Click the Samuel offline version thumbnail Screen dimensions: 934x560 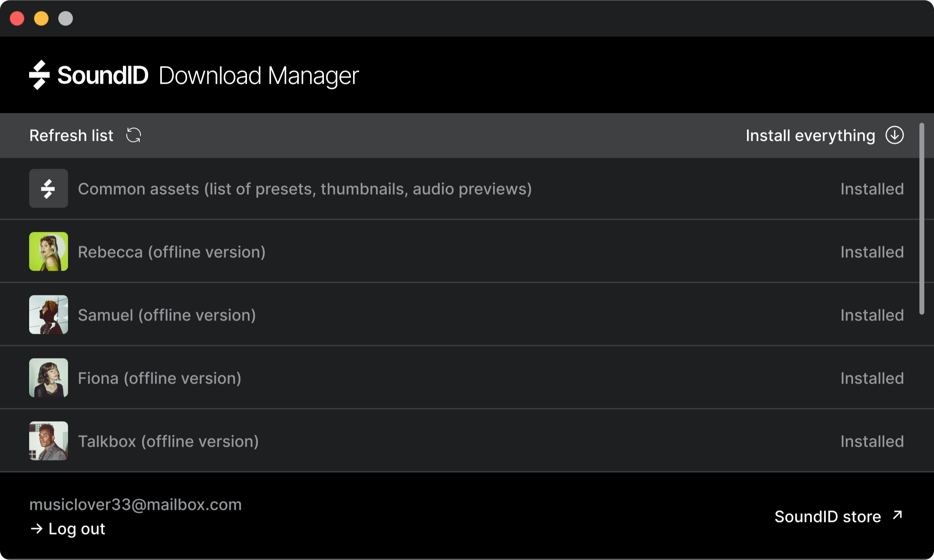pos(48,314)
